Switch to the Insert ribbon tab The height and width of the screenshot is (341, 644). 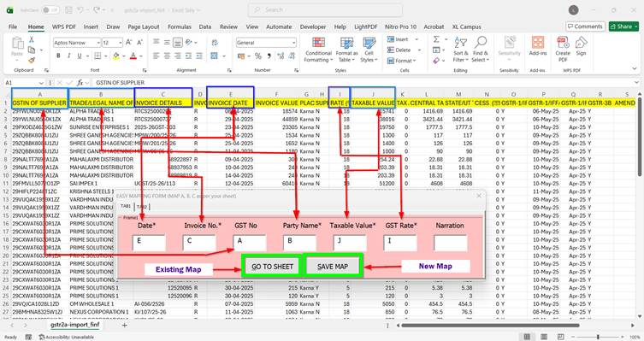[x=91, y=26]
